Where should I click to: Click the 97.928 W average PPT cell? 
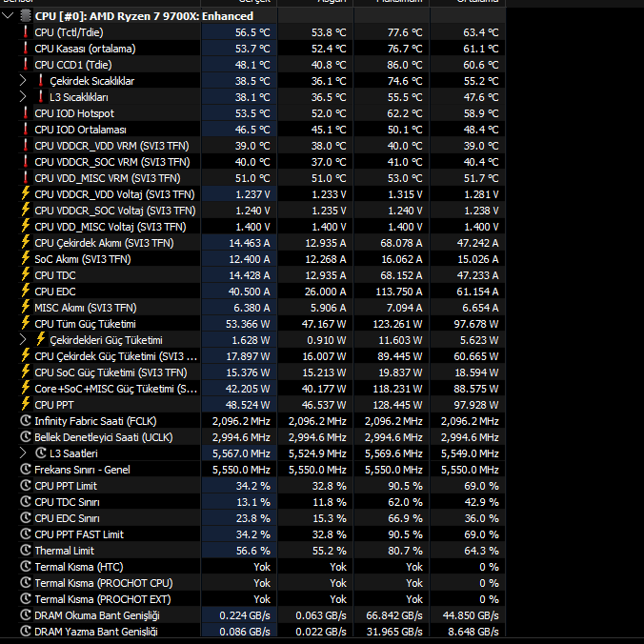pyautogui.click(x=468, y=405)
